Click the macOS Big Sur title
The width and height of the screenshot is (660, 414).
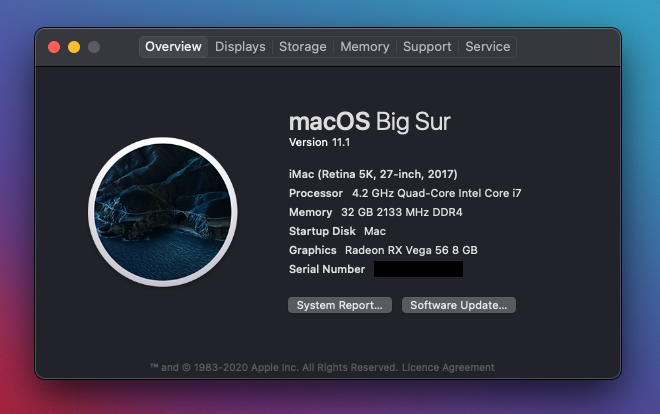[x=370, y=122]
